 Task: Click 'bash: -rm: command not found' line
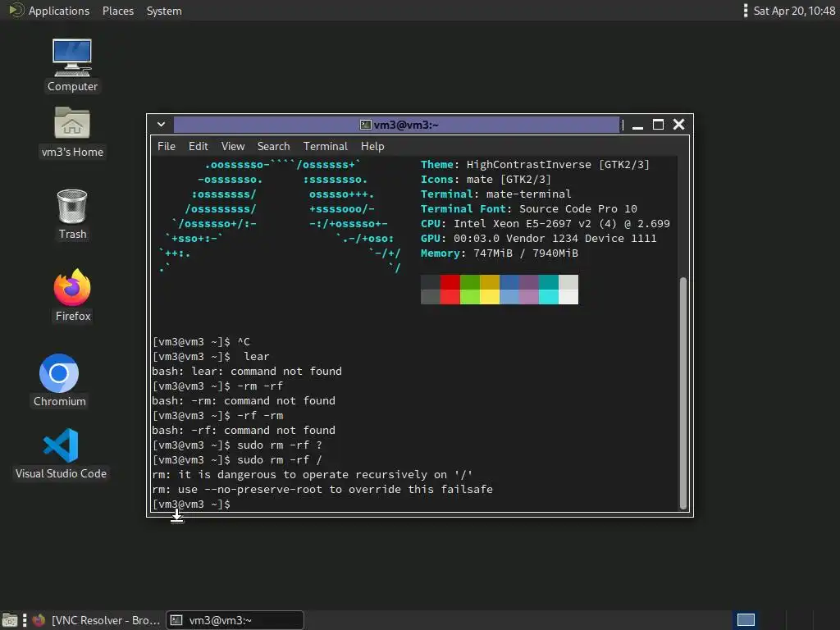click(x=244, y=400)
